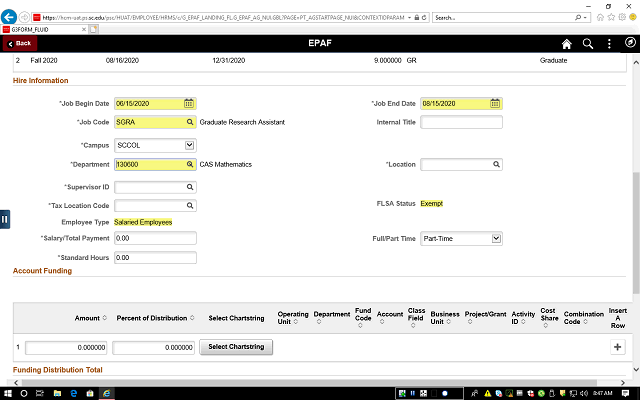This screenshot has height=400, width=640.
Task: Open the Windows Start menu
Action: point(7,393)
